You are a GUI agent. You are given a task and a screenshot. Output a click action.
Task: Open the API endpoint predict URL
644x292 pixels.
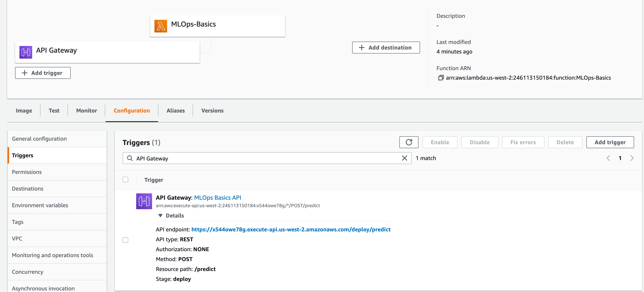(x=291, y=229)
